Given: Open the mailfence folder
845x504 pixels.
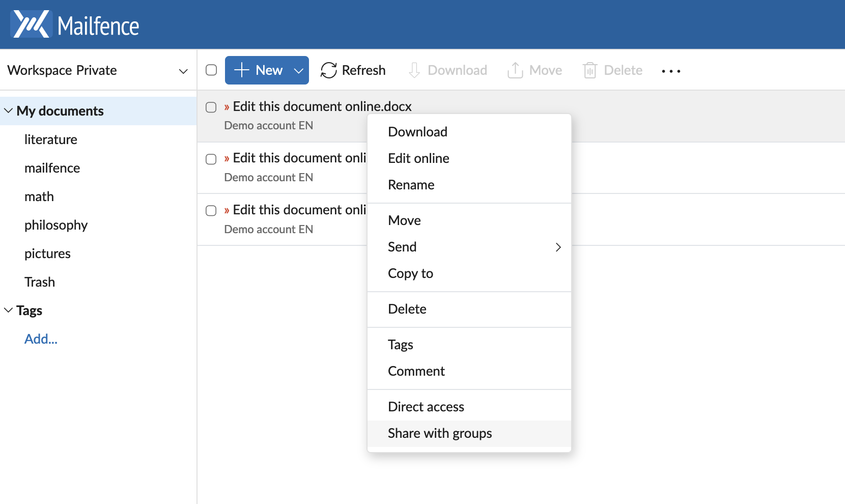Looking at the screenshot, I should coord(52,168).
